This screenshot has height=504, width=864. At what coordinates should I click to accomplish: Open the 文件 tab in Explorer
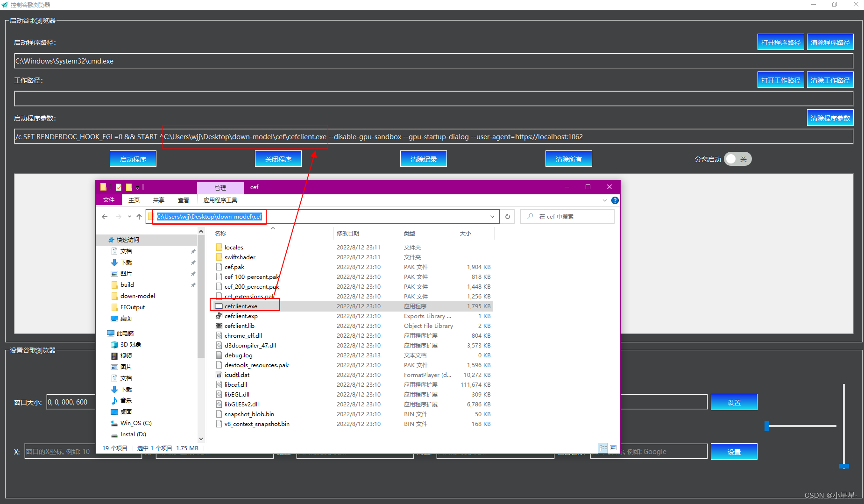pyautogui.click(x=109, y=199)
